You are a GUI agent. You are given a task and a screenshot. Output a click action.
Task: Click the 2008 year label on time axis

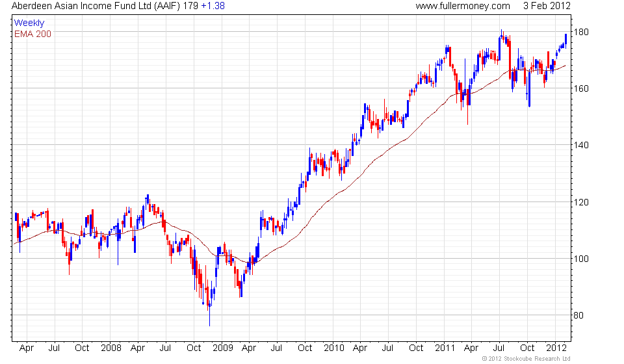tap(111, 348)
